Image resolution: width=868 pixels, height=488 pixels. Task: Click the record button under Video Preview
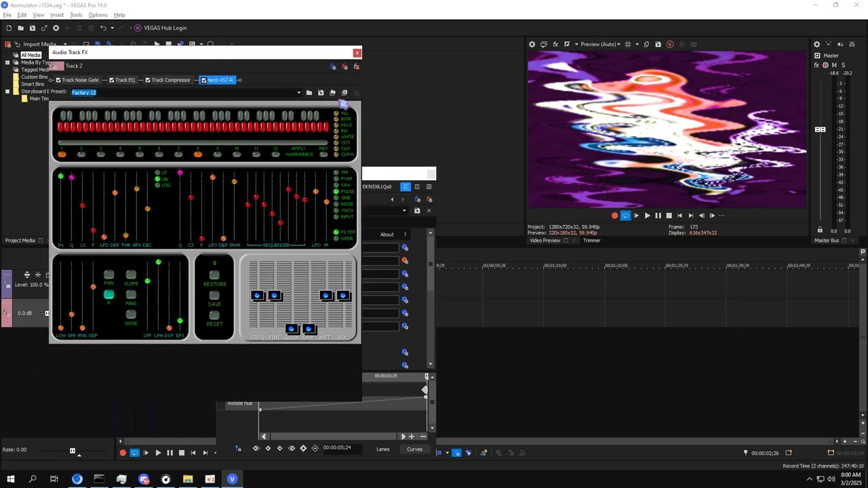pos(614,216)
